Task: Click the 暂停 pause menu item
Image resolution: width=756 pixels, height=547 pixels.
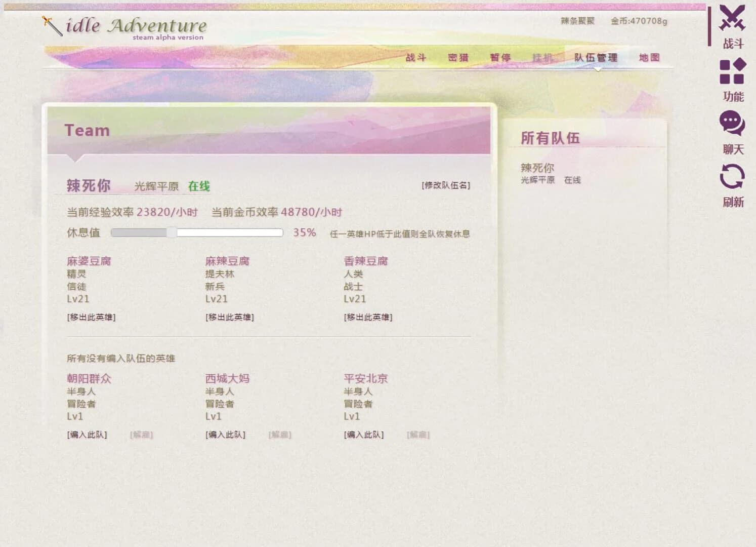Action: click(500, 57)
